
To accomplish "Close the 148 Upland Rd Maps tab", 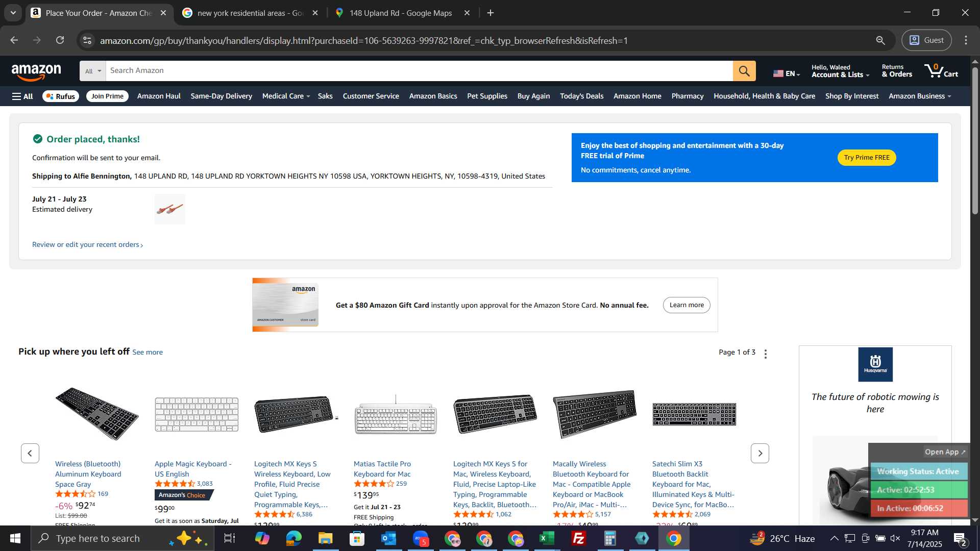I will point(467,13).
